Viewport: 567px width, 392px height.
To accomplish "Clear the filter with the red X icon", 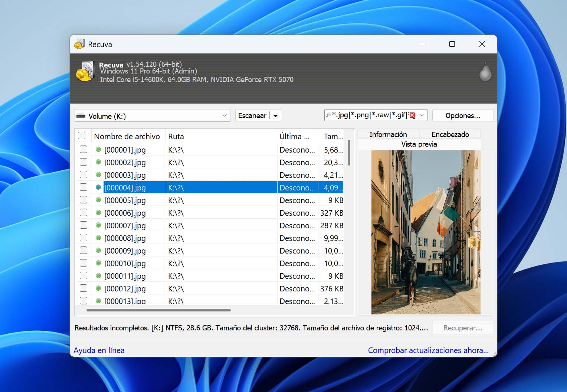I will tap(412, 115).
